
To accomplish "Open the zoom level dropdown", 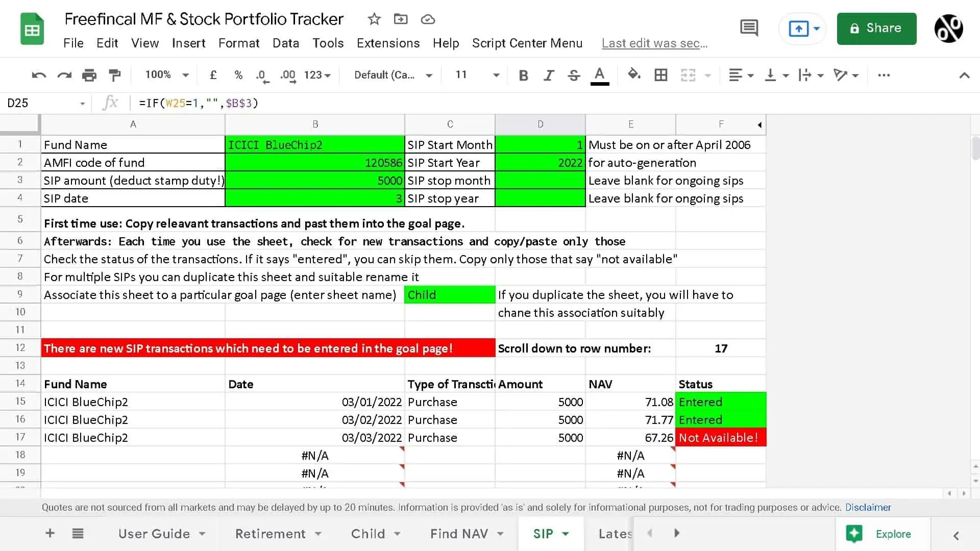I will point(167,75).
